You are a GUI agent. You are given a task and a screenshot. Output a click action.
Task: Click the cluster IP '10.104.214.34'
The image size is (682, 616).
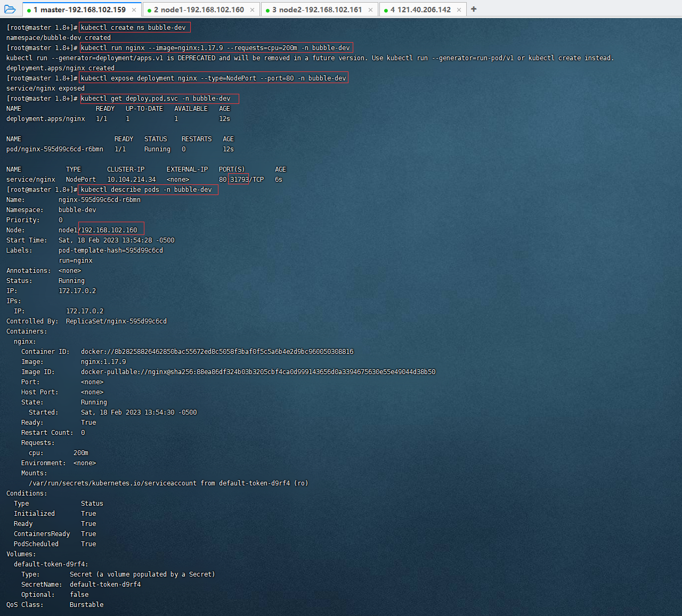coord(132,180)
